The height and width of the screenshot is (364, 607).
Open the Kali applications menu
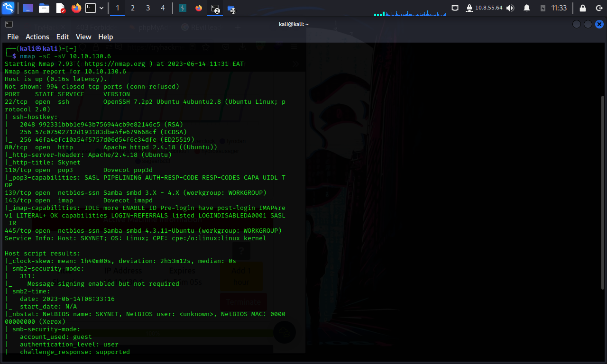pyautogui.click(x=8, y=8)
